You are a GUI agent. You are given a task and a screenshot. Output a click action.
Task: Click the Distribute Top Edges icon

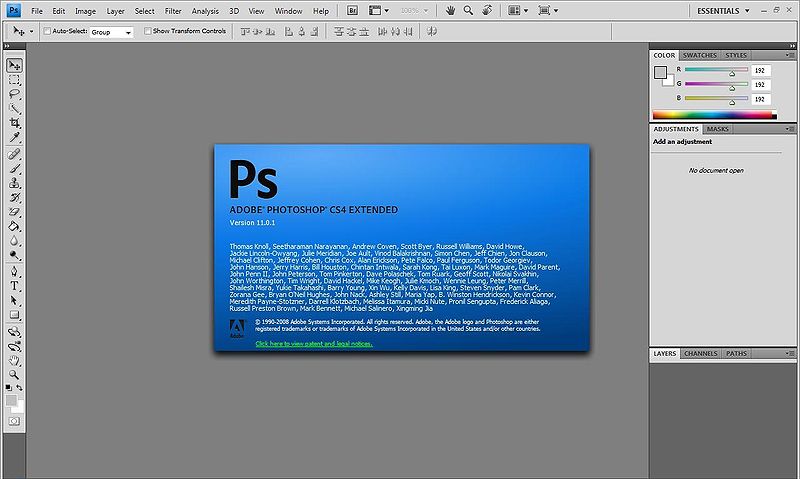point(338,32)
